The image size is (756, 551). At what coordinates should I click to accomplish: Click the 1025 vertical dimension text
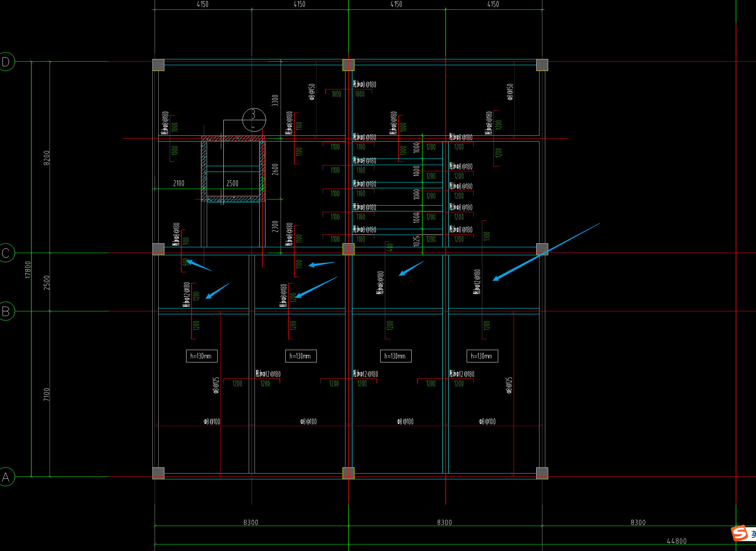417,241
